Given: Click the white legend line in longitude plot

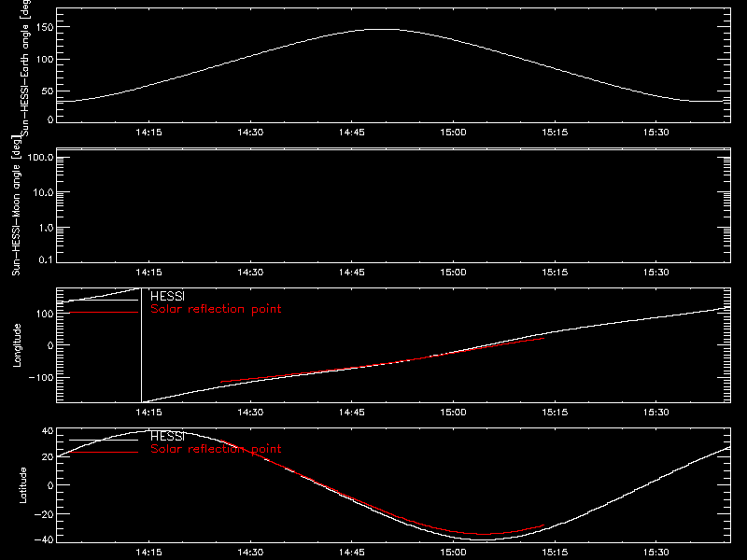Looking at the screenshot, I should [104, 300].
